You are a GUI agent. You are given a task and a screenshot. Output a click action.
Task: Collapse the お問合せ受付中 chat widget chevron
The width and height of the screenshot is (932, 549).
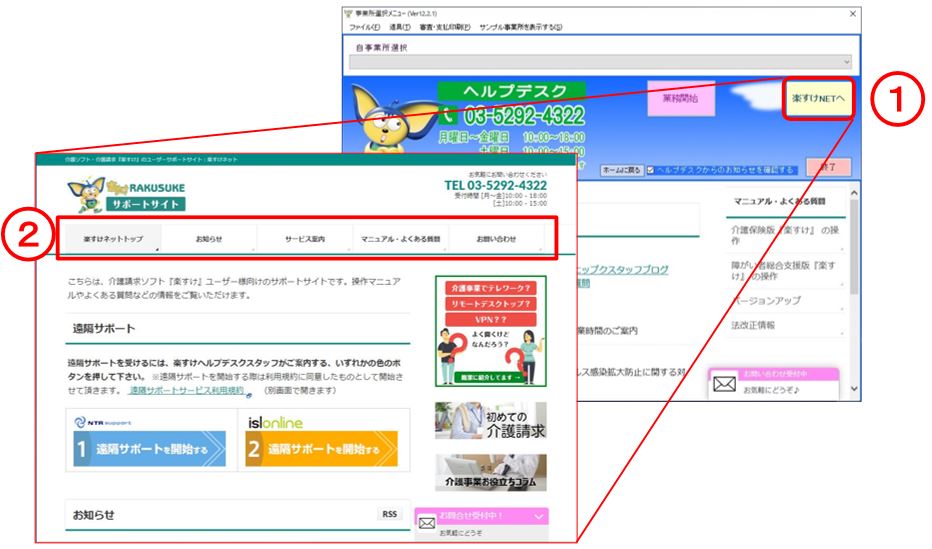pyautogui.click(x=539, y=516)
